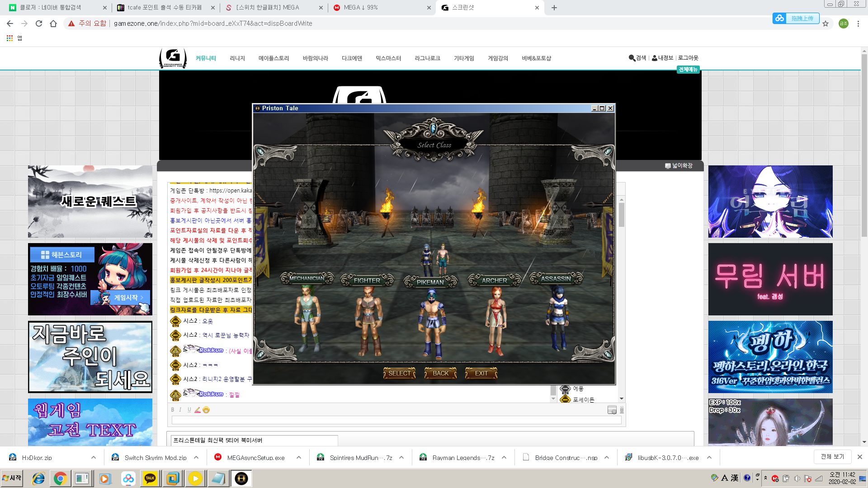The image size is (868, 488).
Task: Open the chat settings gear window icon
Action: pyautogui.click(x=612, y=410)
